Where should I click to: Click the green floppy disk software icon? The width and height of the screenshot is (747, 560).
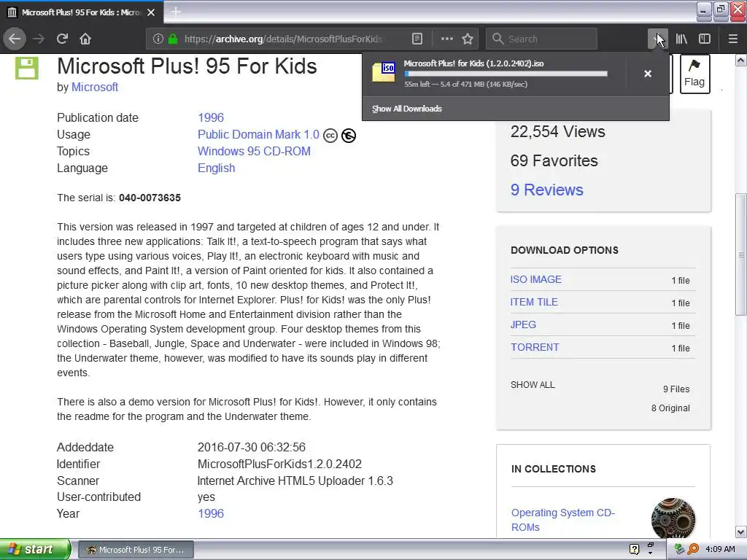click(26, 68)
